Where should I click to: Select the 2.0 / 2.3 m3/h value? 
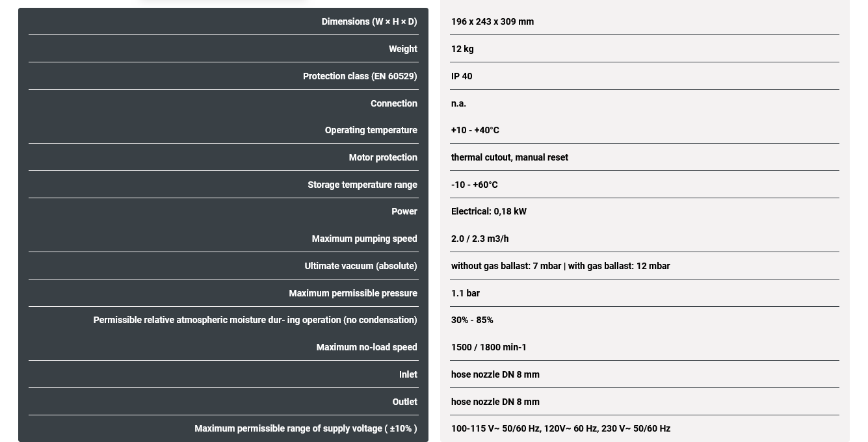coord(480,239)
